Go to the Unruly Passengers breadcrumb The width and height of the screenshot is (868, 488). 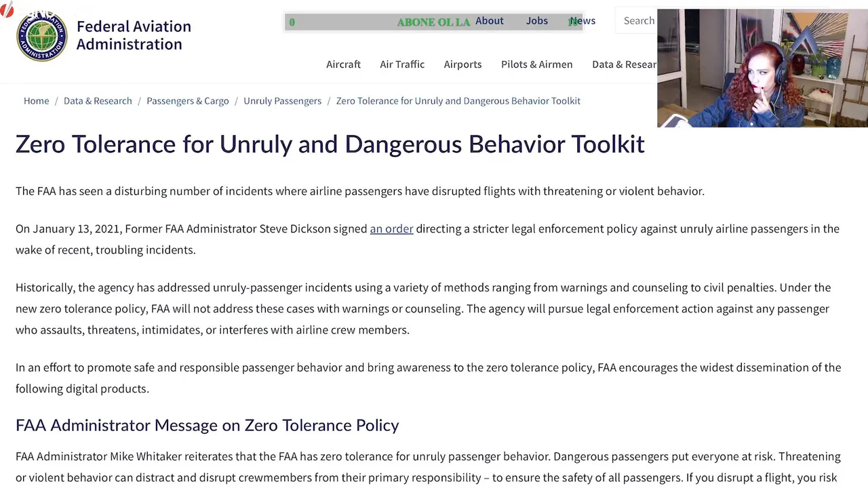[x=282, y=101]
